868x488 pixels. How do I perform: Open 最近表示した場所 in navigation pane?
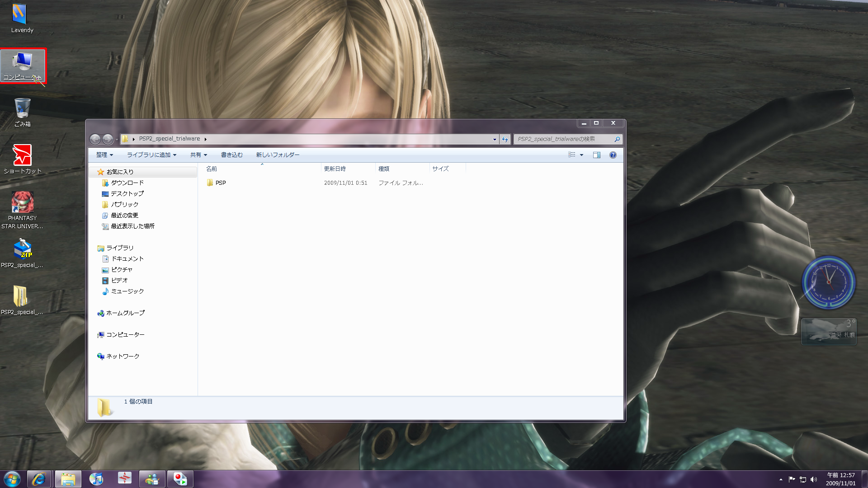(x=128, y=226)
